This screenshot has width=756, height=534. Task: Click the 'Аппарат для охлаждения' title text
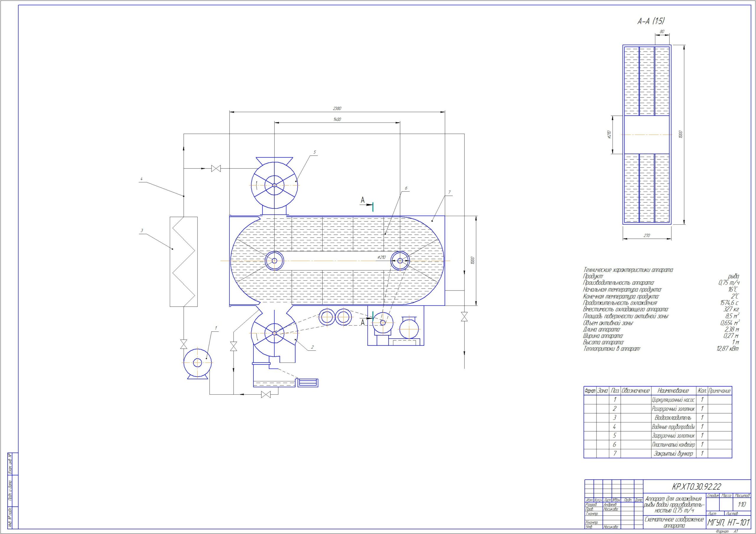click(673, 499)
